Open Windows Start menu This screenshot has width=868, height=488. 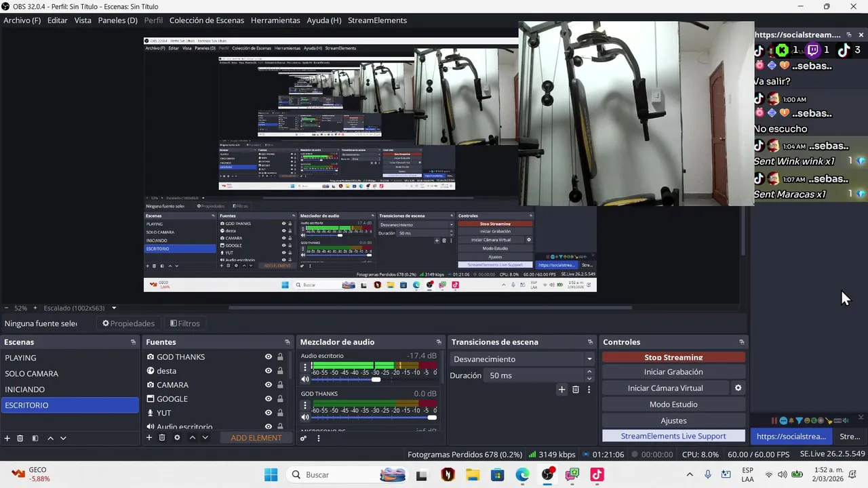(x=271, y=474)
